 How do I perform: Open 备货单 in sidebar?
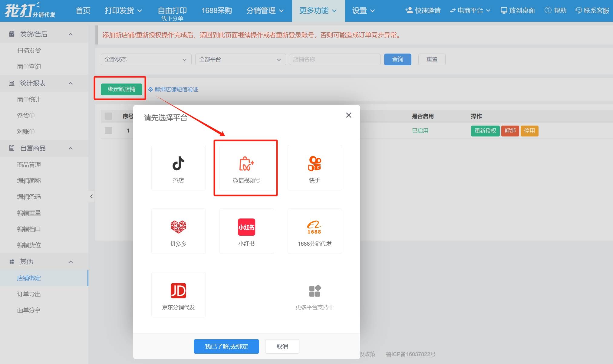click(x=26, y=115)
